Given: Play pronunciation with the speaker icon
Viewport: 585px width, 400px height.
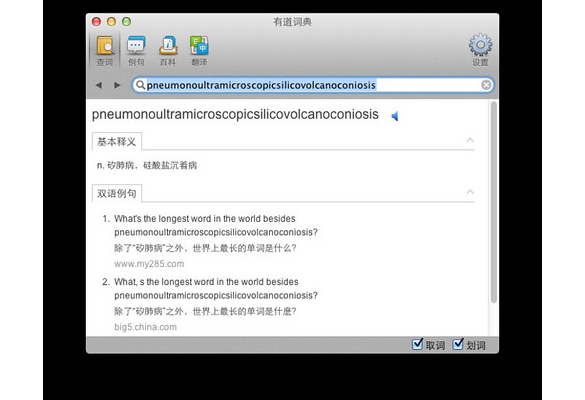Looking at the screenshot, I should [x=395, y=116].
